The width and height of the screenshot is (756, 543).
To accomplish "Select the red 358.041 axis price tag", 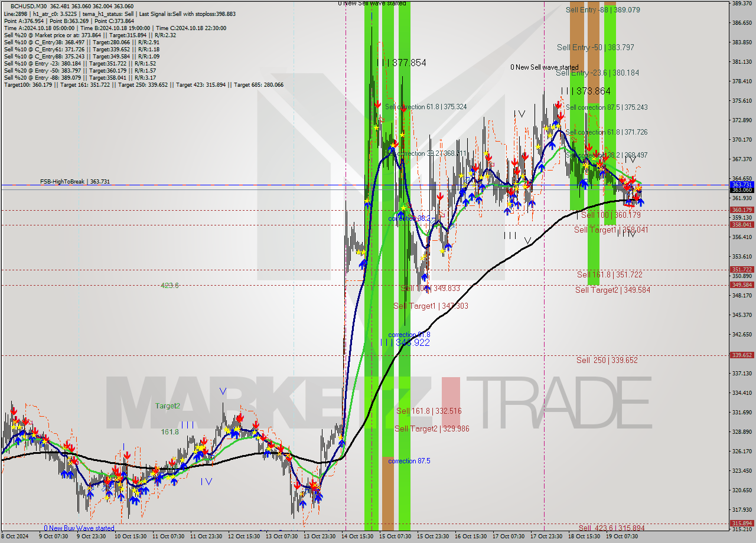I will [742, 225].
